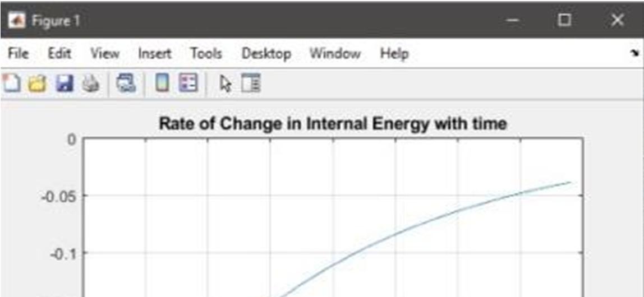Open the View menu
The image size is (644, 297).
point(105,53)
